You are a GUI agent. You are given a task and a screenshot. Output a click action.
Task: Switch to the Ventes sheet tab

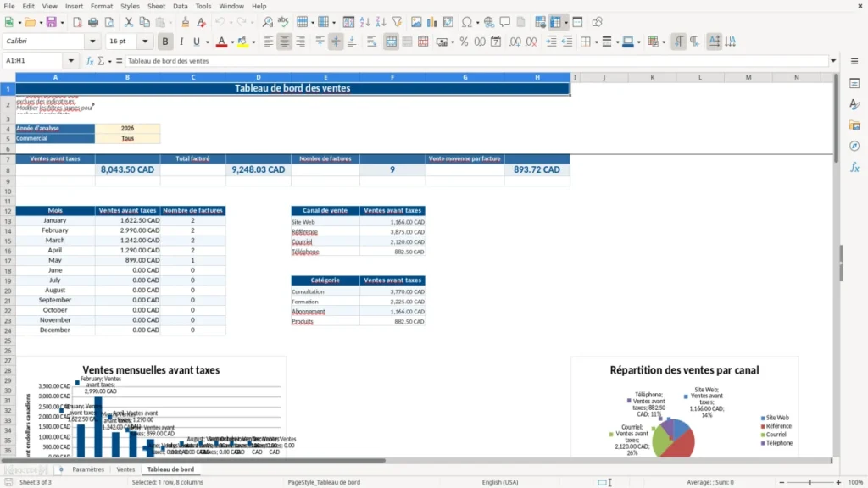[125, 469]
